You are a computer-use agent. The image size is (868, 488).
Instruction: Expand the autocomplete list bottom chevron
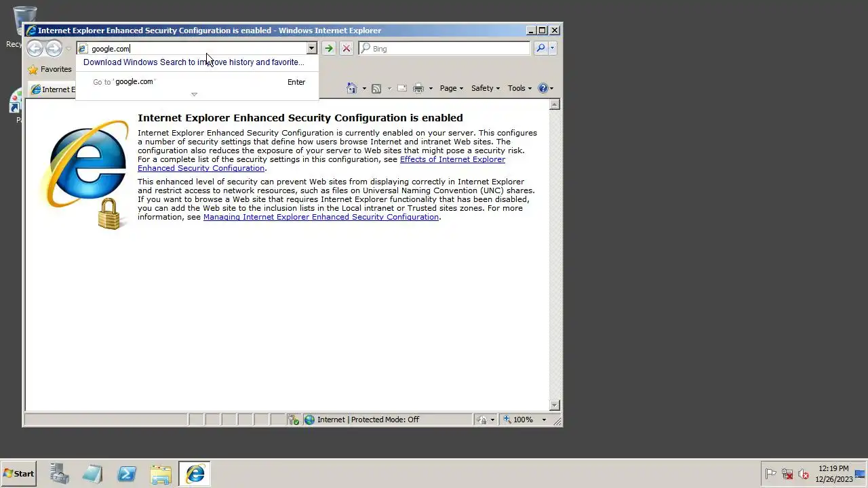[x=194, y=94]
